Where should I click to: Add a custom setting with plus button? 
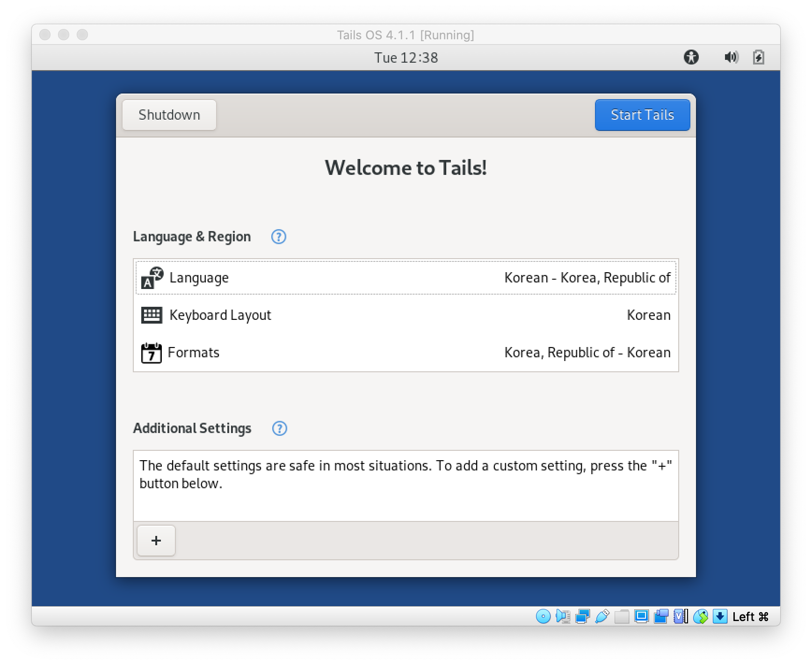coord(156,541)
